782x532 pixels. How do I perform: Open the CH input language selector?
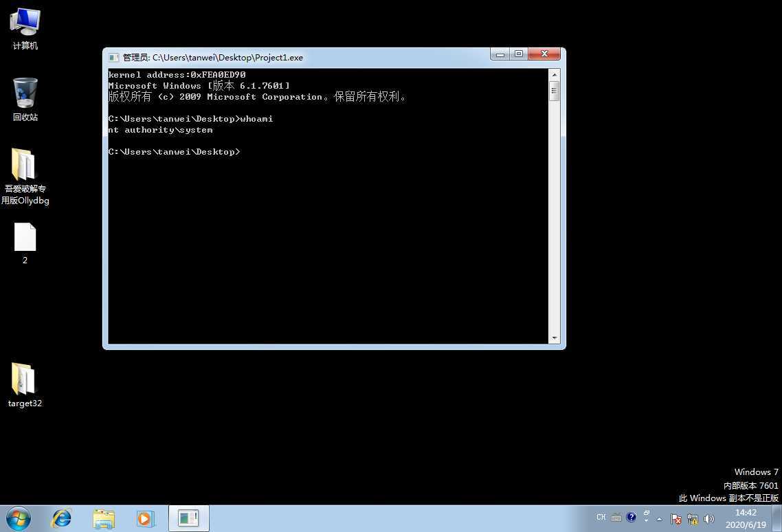(601, 518)
